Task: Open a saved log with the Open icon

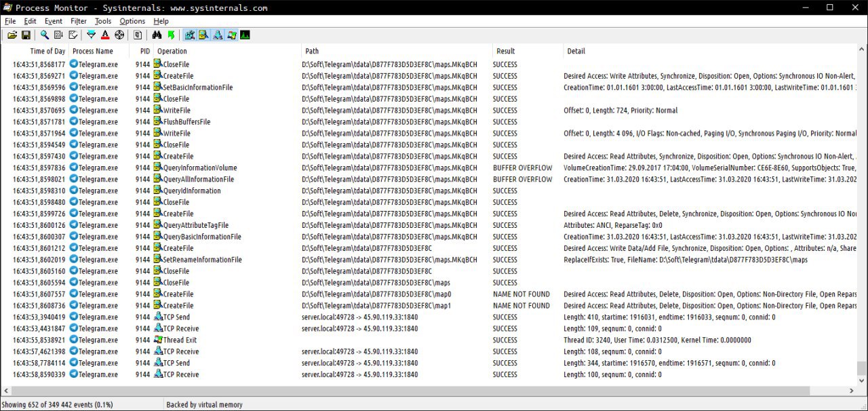Action: click(x=12, y=35)
